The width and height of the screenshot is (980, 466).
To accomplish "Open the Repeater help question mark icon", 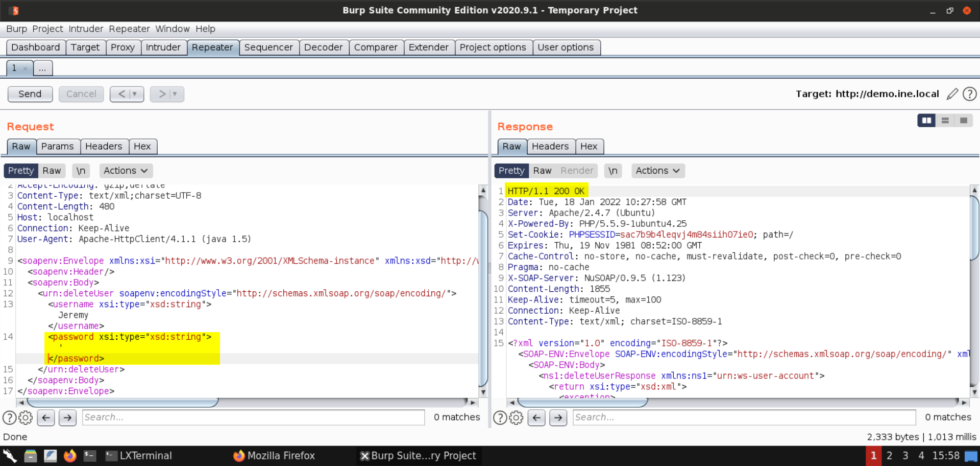I will coord(969,94).
